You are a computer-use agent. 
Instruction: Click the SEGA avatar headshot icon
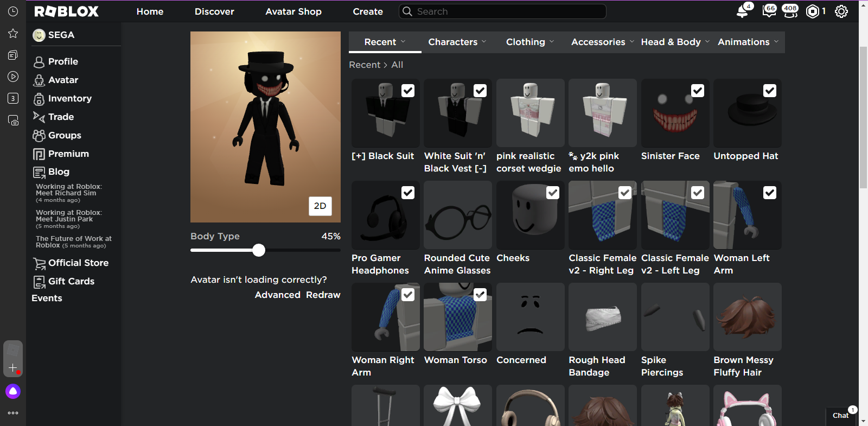tap(39, 35)
